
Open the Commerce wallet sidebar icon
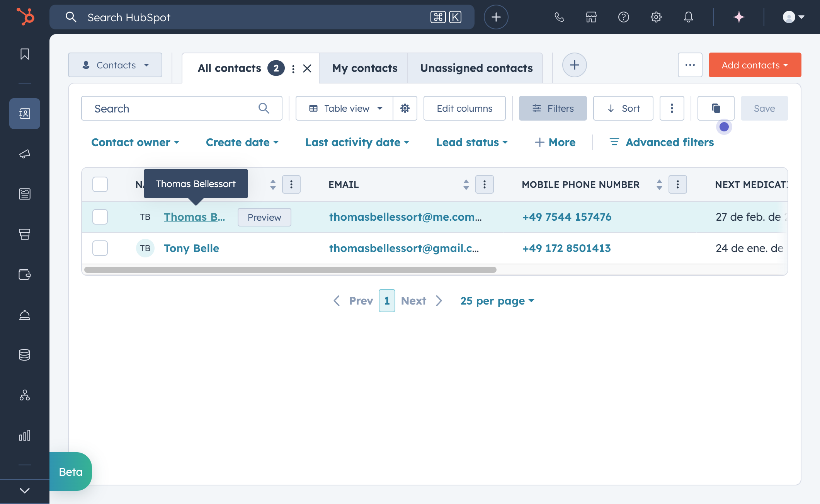point(25,274)
